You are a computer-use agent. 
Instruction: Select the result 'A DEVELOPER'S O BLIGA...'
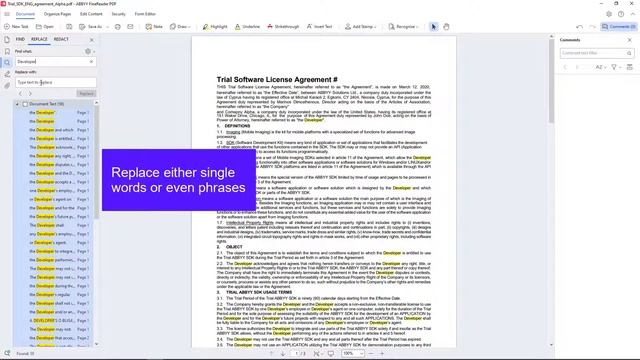(x=54, y=320)
